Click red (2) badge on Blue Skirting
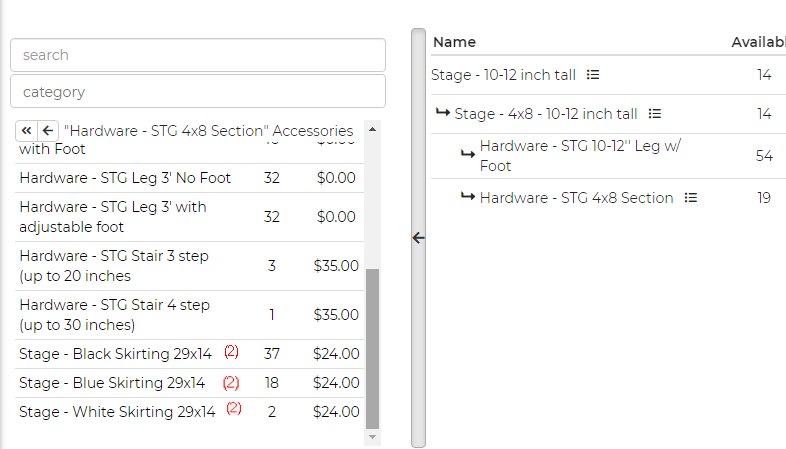This screenshot has height=449, width=786. (x=231, y=382)
